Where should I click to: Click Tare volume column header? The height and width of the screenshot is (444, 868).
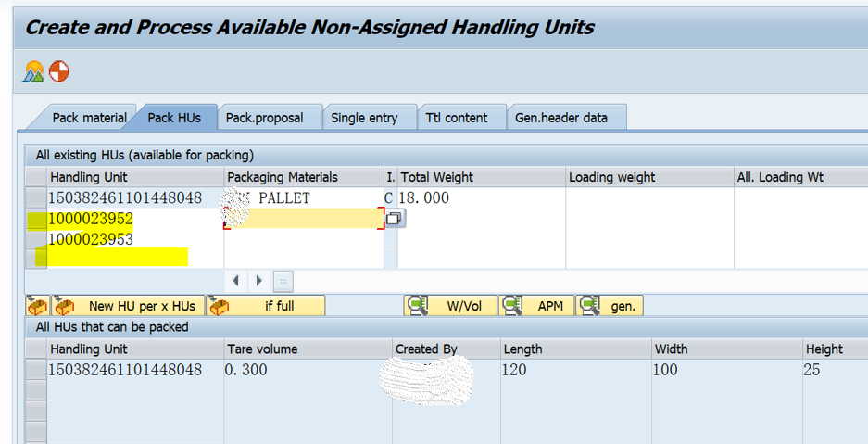[x=308, y=349]
